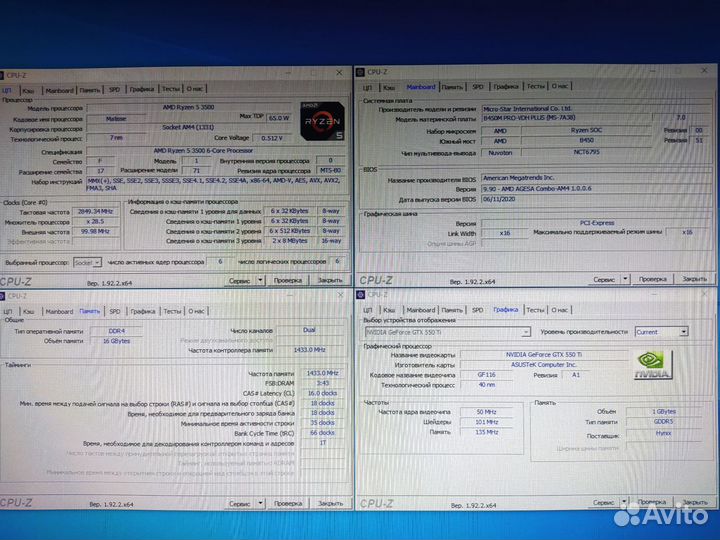Click the Ryzen 5 logo in the CPU window

(322, 121)
